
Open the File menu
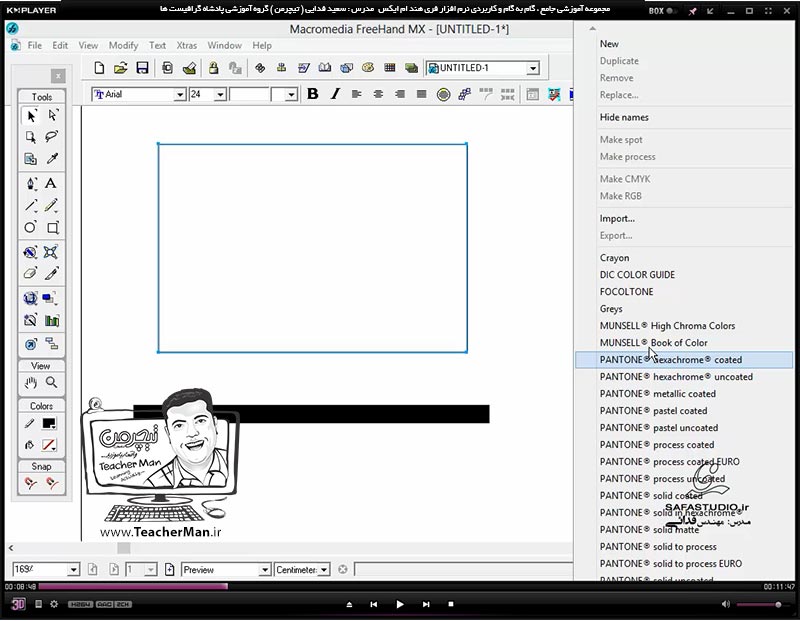coord(35,45)
